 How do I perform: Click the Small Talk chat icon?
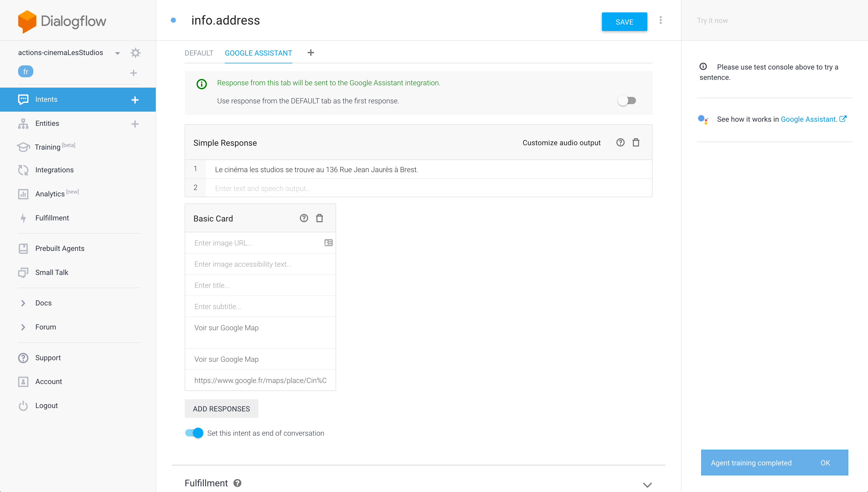[x=23, y=272]
